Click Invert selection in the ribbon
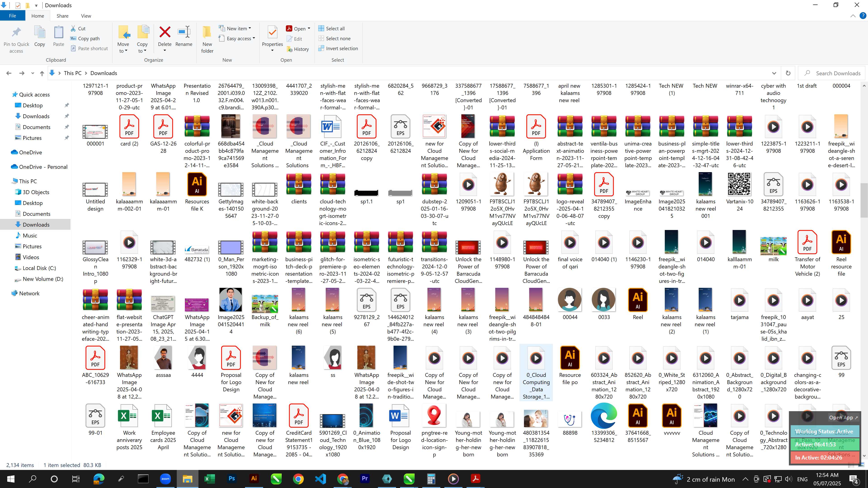 338,49
